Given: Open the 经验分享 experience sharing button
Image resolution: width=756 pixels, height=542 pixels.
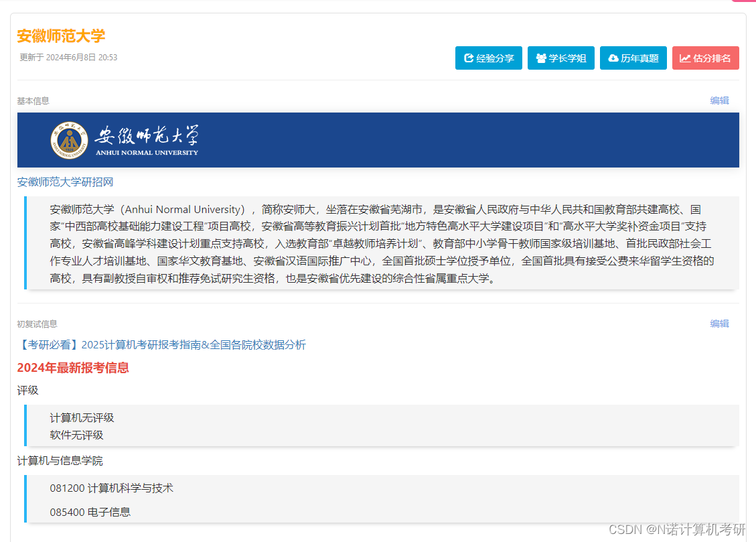Looking at the screenshot, I should pyautogui.click(x=488, y=58).
